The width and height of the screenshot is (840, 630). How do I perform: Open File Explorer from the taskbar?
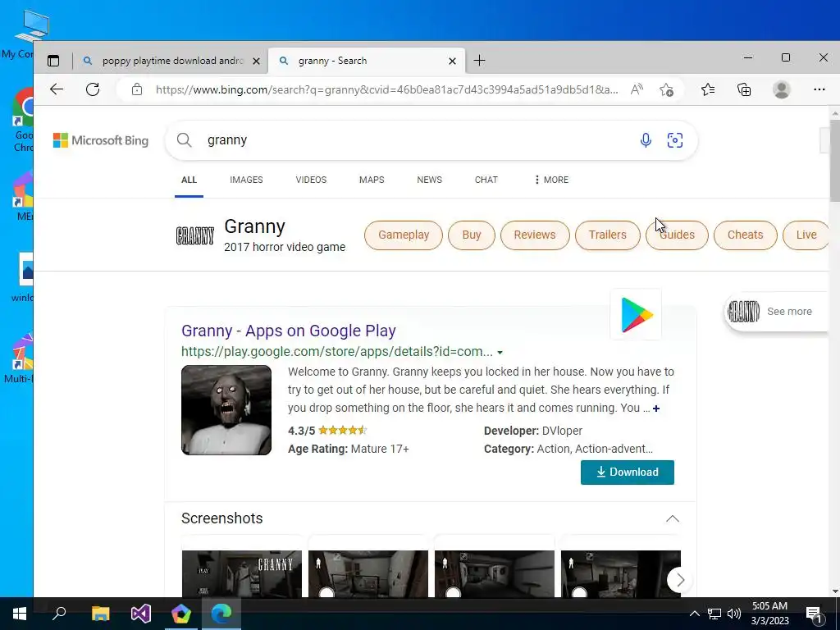click(x=100, y=614)
